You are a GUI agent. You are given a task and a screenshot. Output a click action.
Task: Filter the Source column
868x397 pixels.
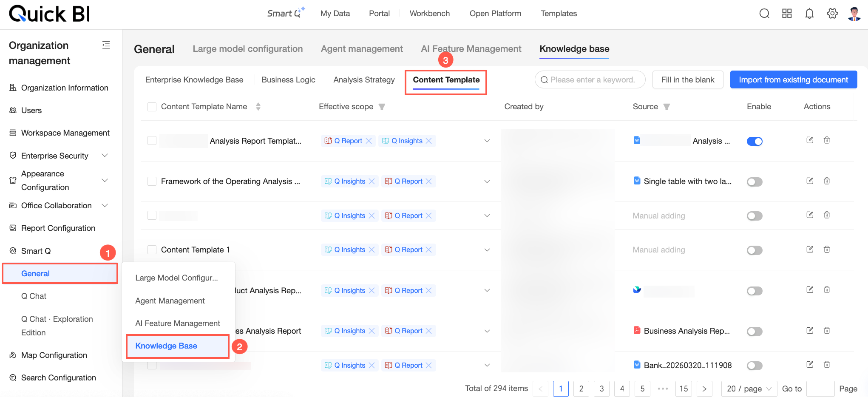(667, 107)
